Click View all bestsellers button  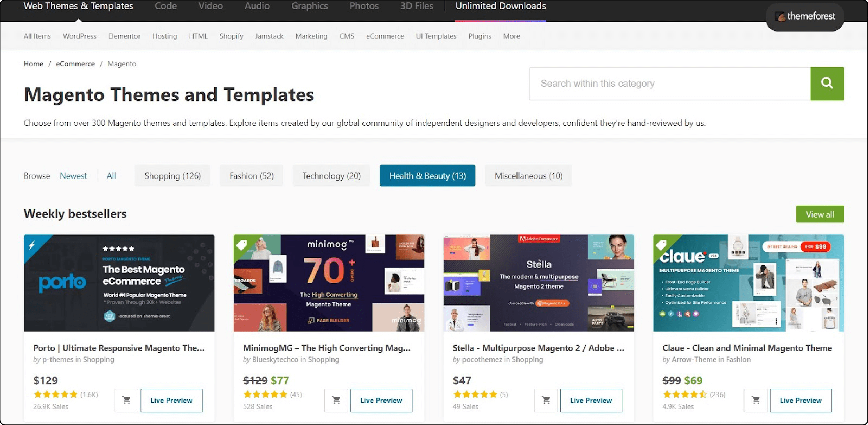click(820, 214)
